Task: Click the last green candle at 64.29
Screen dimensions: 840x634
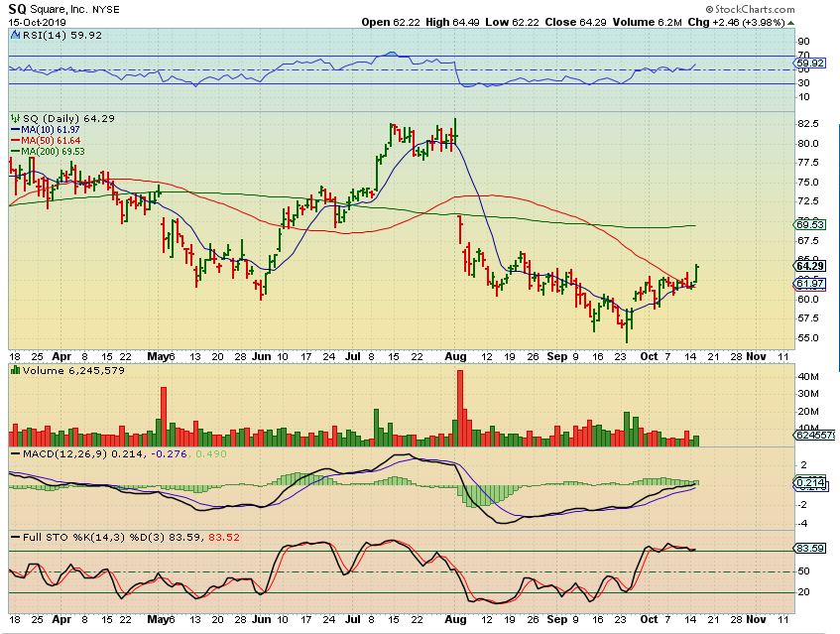Action: click(x=696, y=274)
